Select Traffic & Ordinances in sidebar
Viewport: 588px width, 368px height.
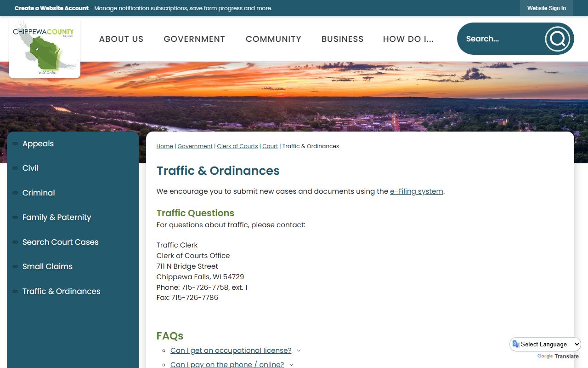(x=61, y=291)
